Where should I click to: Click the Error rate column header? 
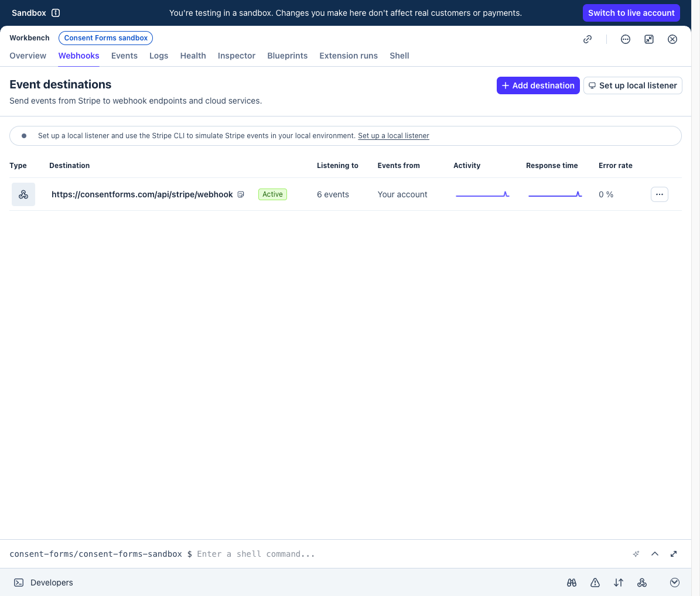coord(615,166)
